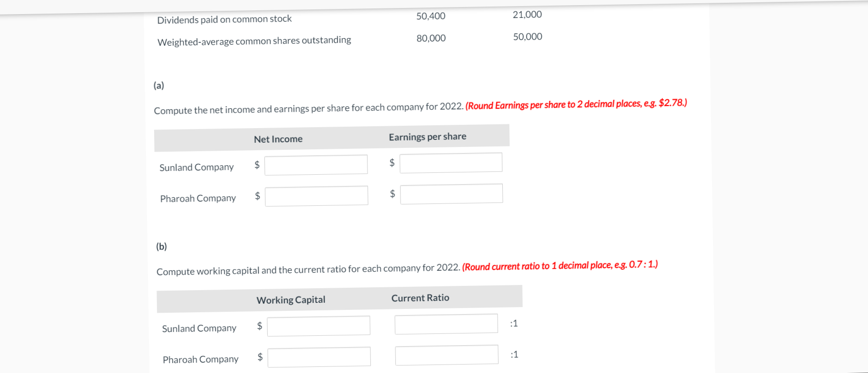Click the red rounding instruction for earnings per share

[x=576, y=104]
